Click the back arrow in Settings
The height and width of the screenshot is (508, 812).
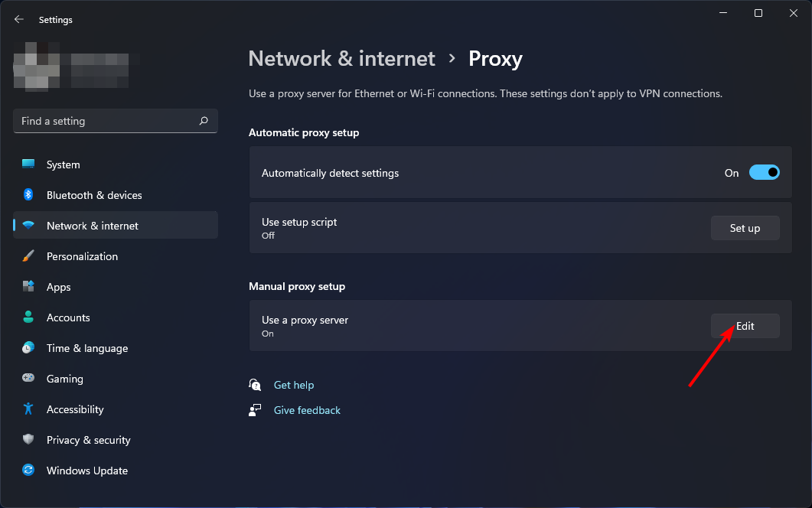pos(19,20)
